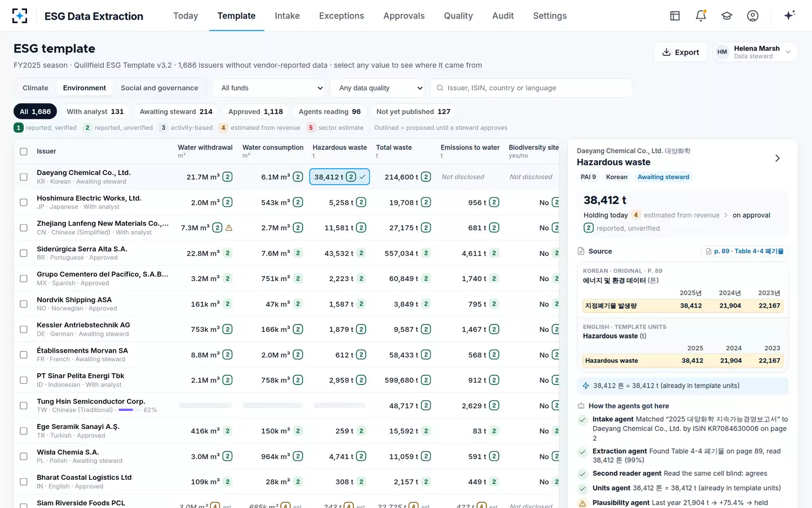Click the checkmark icon in selected 38,412 t cell
This screenshot has width=812, height=508.
(x=363, y=177)
